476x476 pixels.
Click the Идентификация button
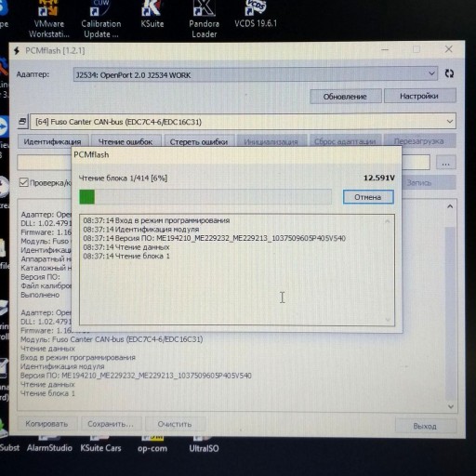tap(53, 141)
